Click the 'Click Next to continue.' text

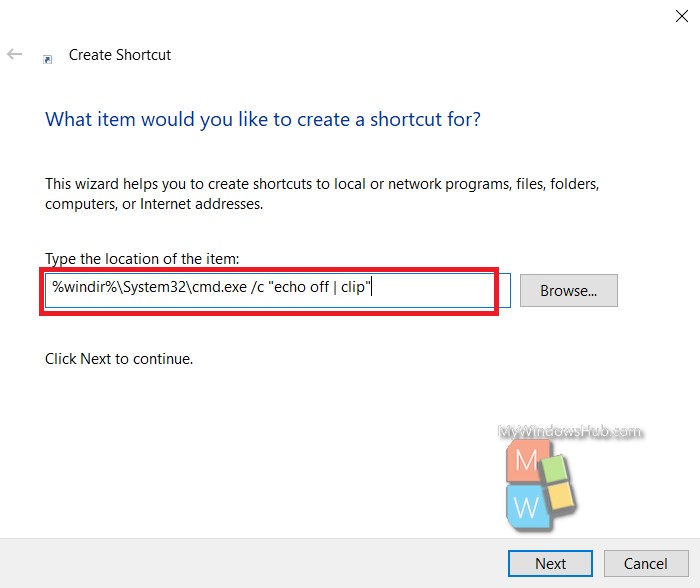(119, 359)
